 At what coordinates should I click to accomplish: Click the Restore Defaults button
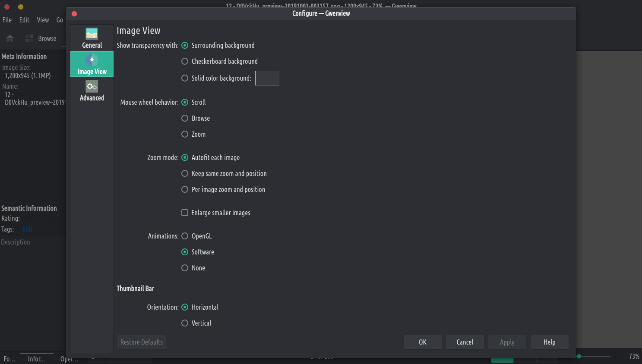(x=142, y=342)
